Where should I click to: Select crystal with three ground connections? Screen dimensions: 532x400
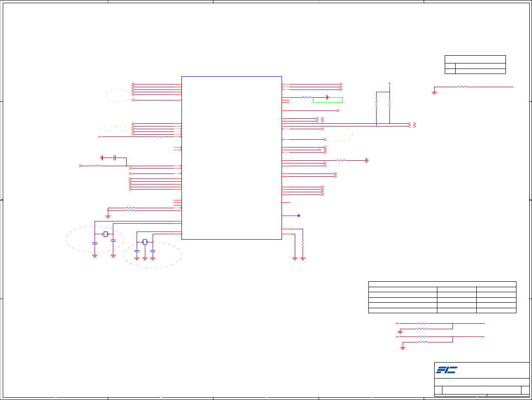pos(145,242)
